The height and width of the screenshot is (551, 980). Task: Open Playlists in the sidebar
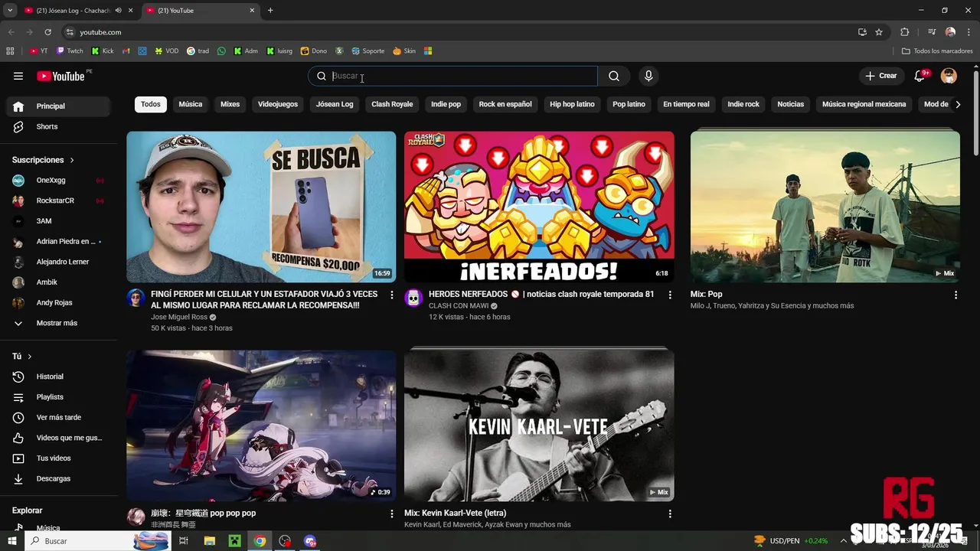click(x=58, y=397)
